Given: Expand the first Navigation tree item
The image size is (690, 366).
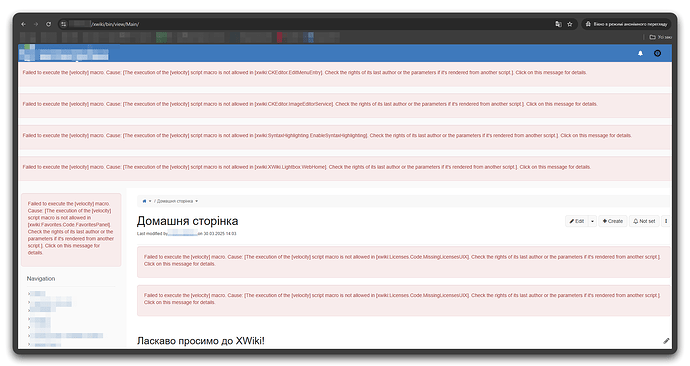Looking at the screenshot, I should (29, 293).
